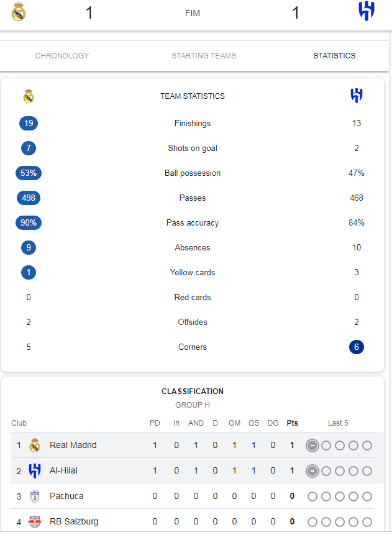Click Real Madrid crest in Team Statistics

coord(29,96)
